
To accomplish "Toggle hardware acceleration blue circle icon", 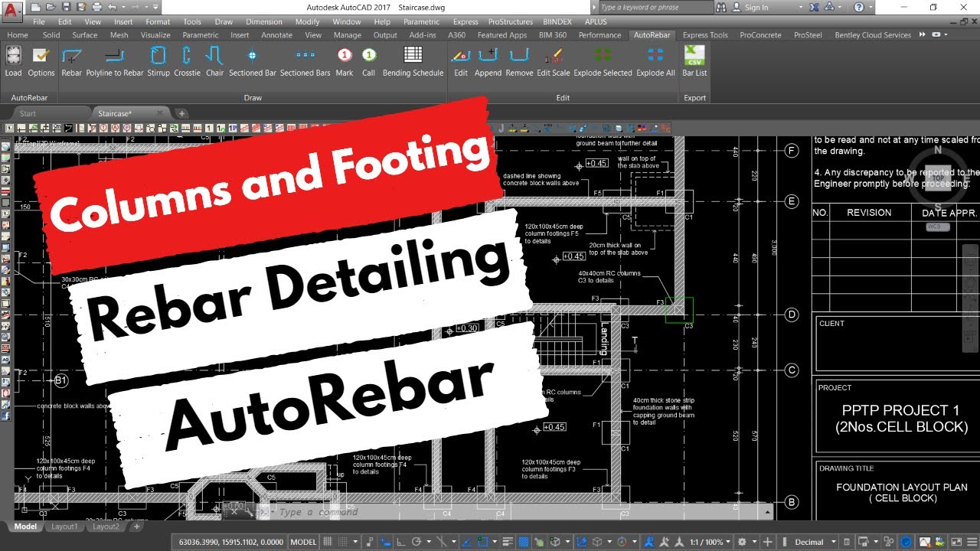I will [906, 542].
